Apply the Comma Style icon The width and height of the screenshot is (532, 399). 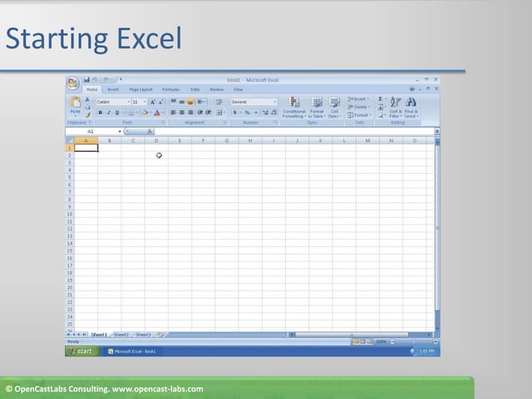coord(256,113)
